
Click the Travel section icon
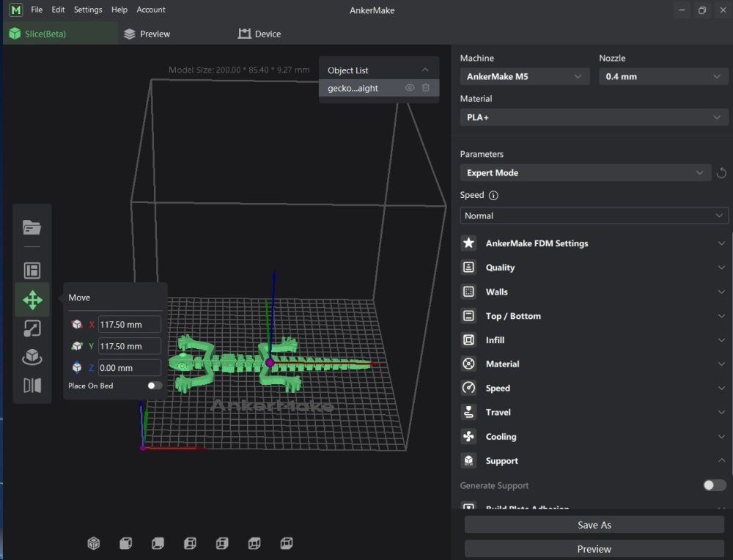(x=468, y=412)
